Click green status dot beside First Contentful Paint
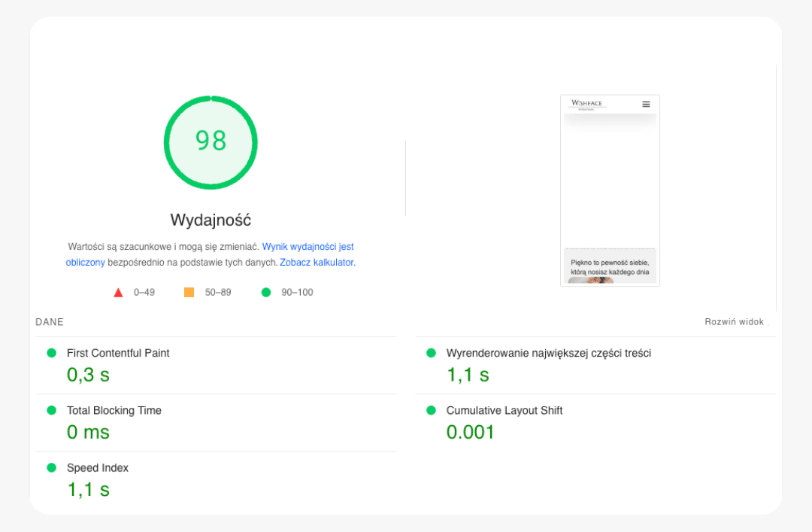Viewport: 812px width, 532px height. tap(51, 353)
